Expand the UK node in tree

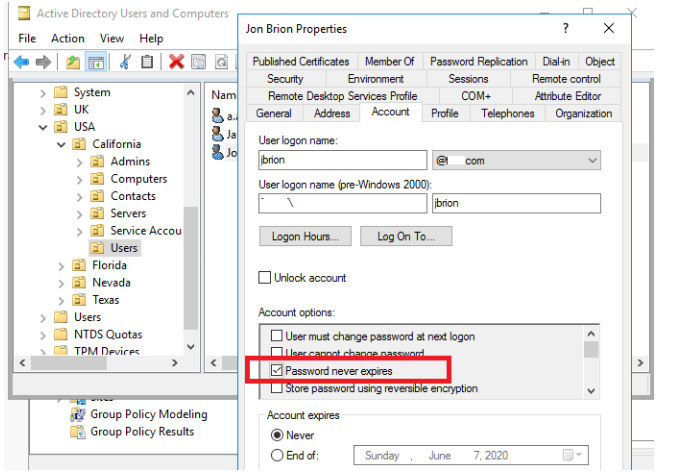pos(43,110)
